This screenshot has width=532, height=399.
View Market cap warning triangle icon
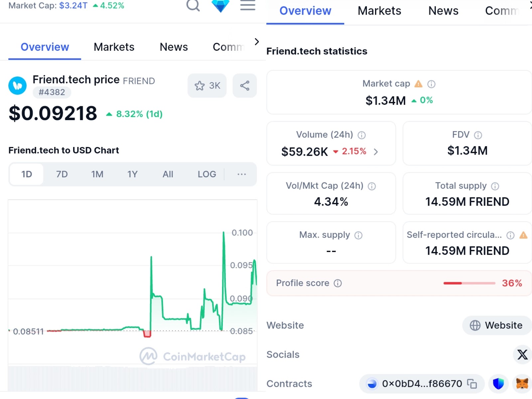pos(418,84)
